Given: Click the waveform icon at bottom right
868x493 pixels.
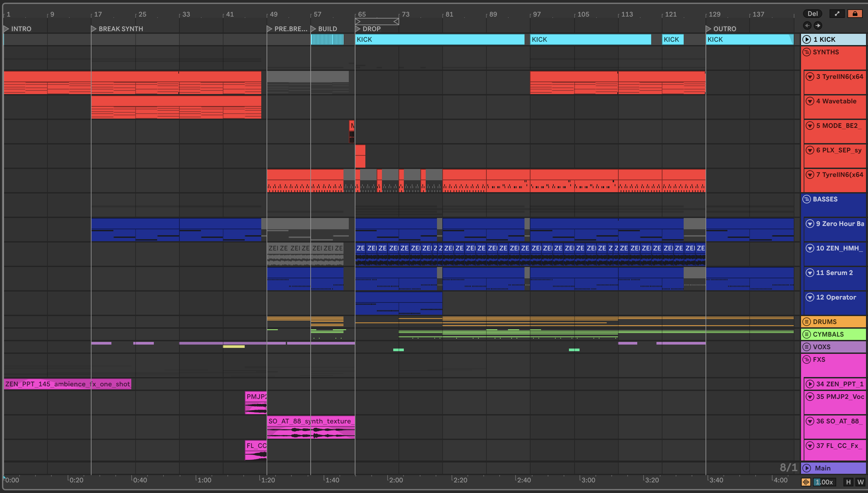Looking at the screenshot, I should coord(806,482).
